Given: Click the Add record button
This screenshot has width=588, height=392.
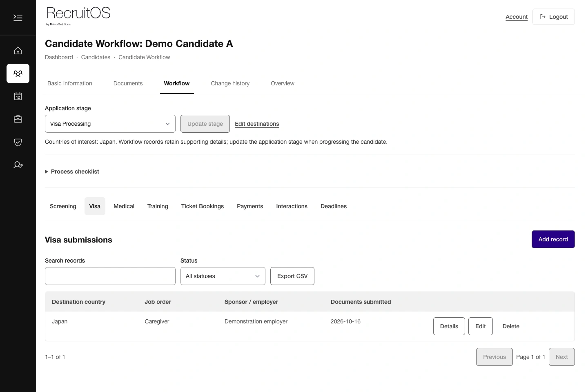Looking at the screenshot, I should pos(553,239).
